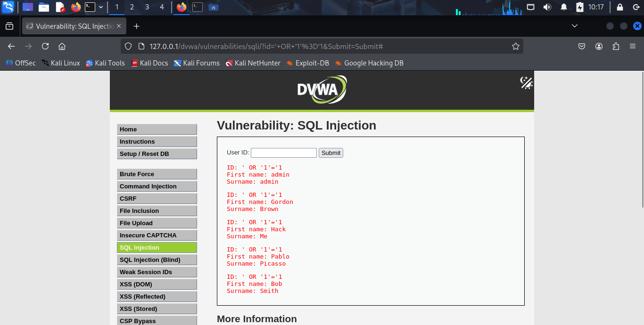The width and height of the screenshot is (644, 325).
Task: Open the Insecure CAPTCHA menu item
Action: click(x=157, y=236)
